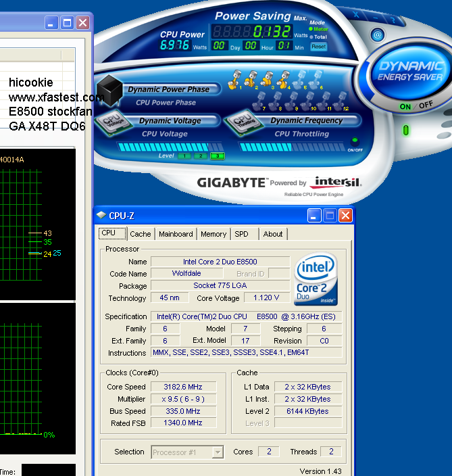
Task: Click power phase piston icon number 1
Action: tap(237, 78)
